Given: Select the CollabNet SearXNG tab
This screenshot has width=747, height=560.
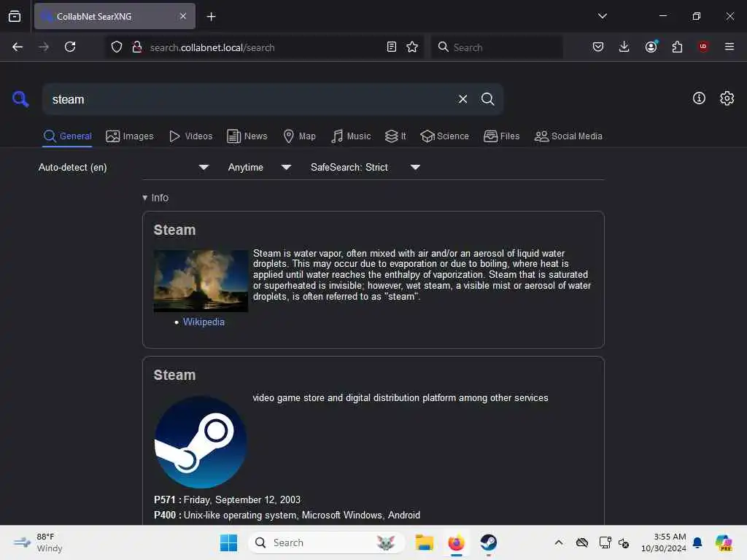Looking at the screenshot, I should (115, 16).
